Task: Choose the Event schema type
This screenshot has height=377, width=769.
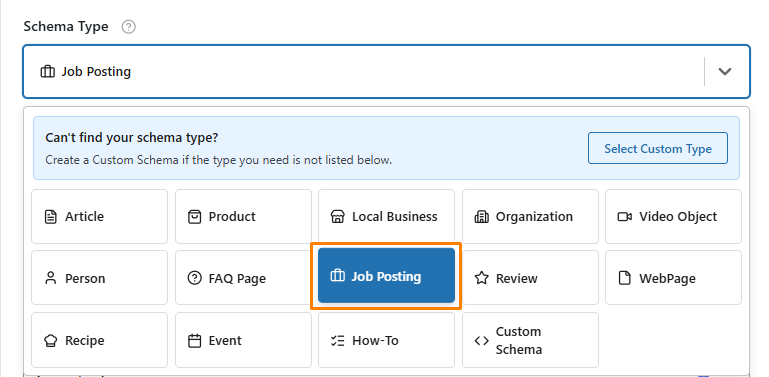Action: pos(243,340)
